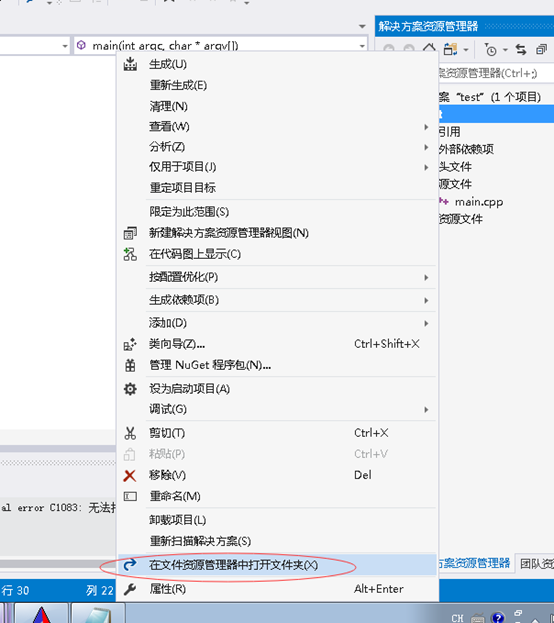Switch to 解决方案资源管理器 bottom tab
The width and height of the screenshot is (554, 623).
(475, 563)
